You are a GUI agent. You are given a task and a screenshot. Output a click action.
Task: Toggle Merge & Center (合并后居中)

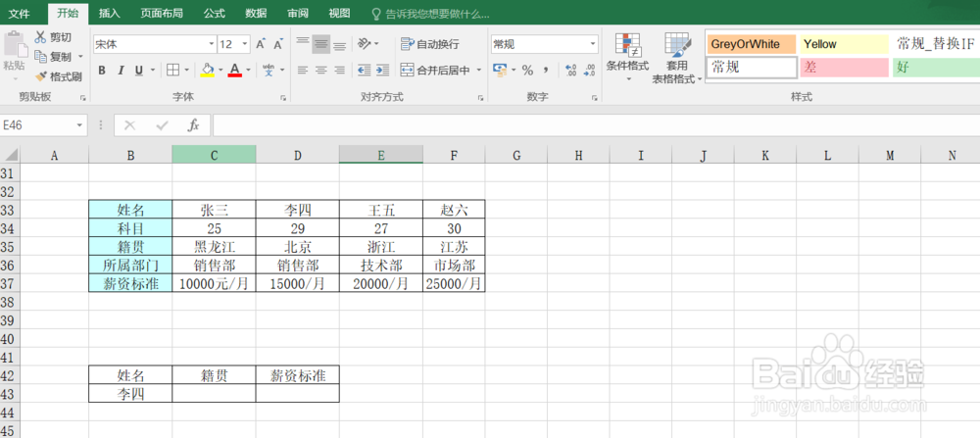pyautogui.click(x=435, y=70)
